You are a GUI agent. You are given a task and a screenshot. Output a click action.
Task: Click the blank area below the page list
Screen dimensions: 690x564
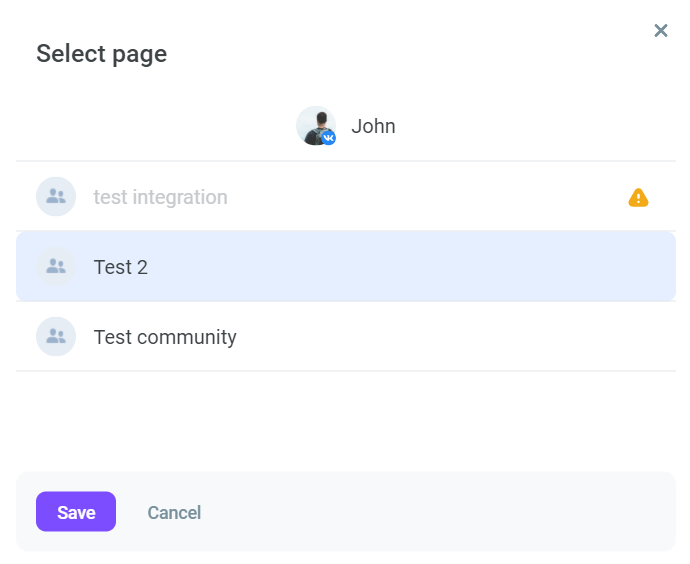(x=346, y=421)
